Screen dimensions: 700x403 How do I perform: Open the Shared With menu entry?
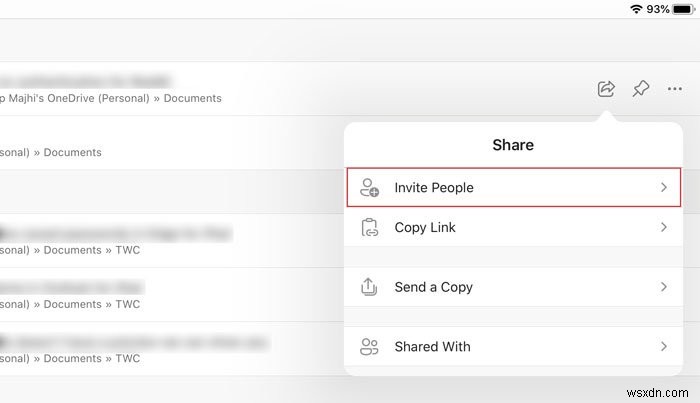tap(432, 347)
